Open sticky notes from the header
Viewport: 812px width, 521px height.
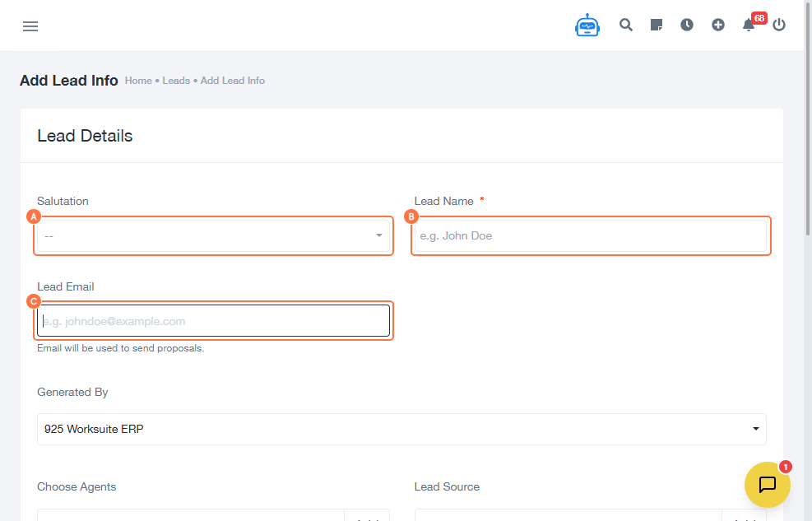(x=657, y=25)
